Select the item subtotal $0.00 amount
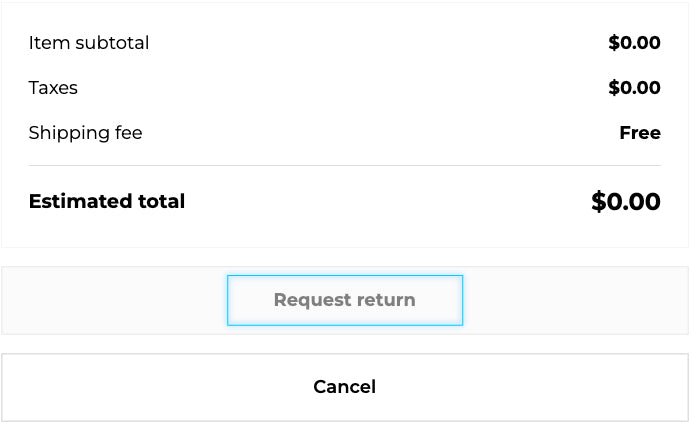691x423 pixels. [634, 43]
